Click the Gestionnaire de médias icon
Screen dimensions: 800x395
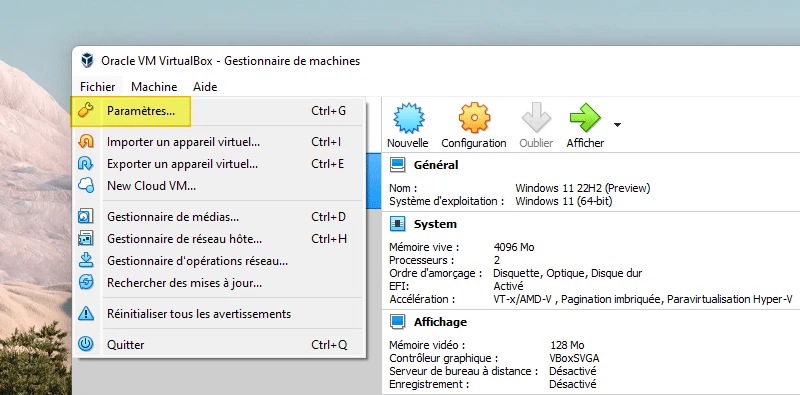click(86, 216)
